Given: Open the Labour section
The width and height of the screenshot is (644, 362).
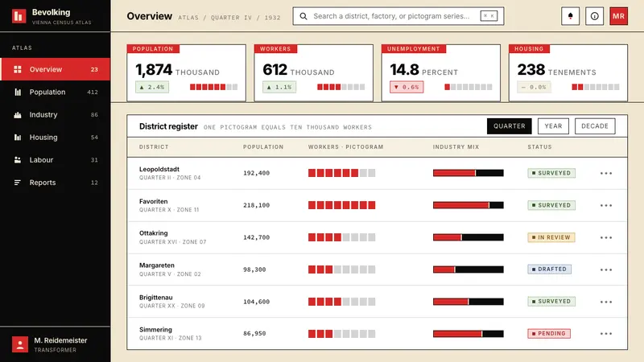Looking at the screenshot, I should pyautogui.click(x=55, y=159).
